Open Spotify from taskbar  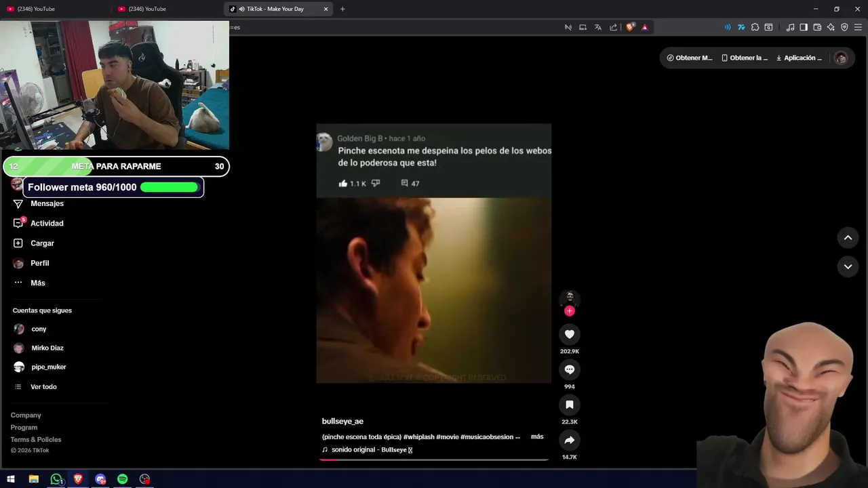[x=123, y=479]
